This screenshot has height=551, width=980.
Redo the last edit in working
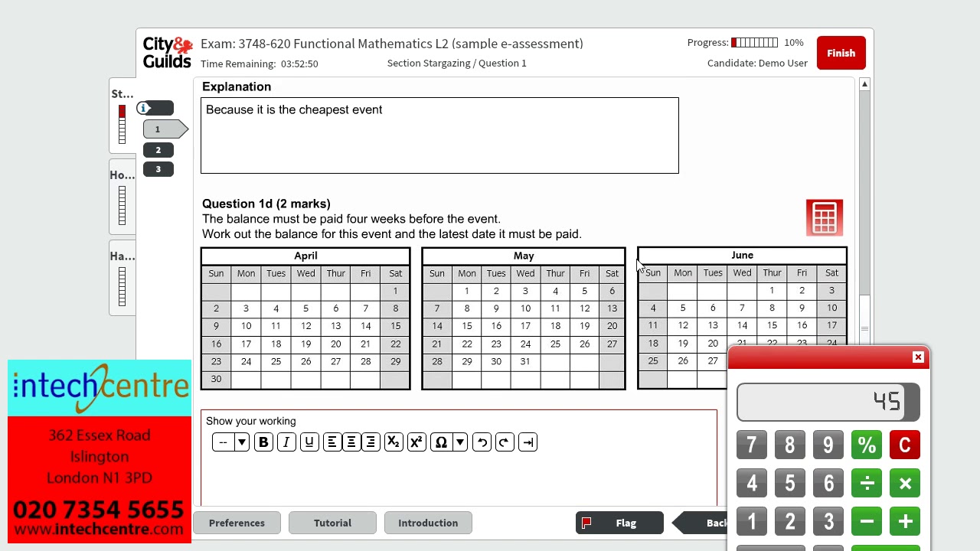[505, 442]
